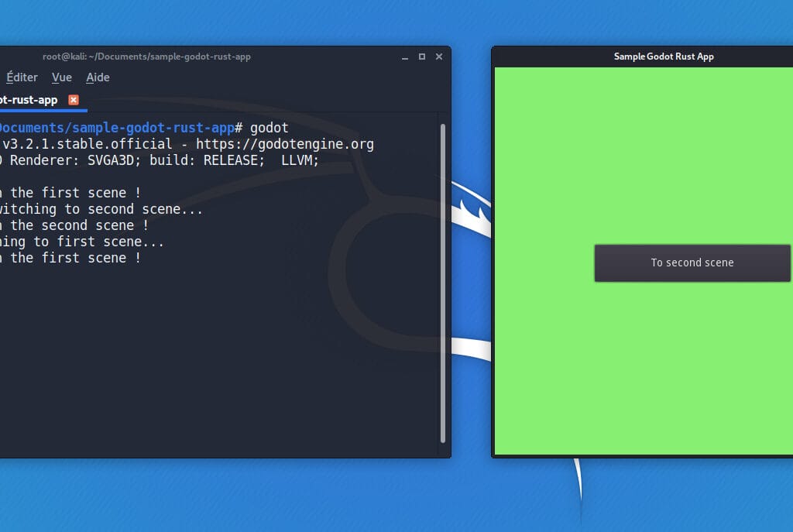The image size is (793, 532).
Task: Click the Sample Godot Rust App title bar
Action: 642,57
